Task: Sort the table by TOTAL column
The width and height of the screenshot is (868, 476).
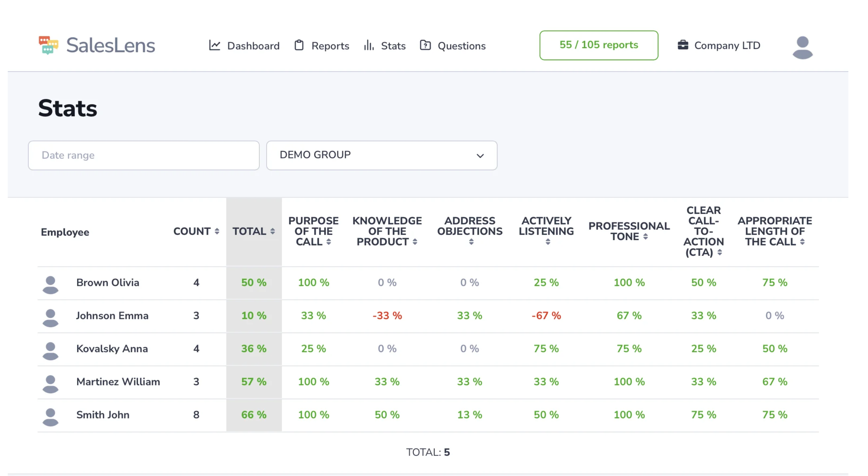Action: coord(272,231)
